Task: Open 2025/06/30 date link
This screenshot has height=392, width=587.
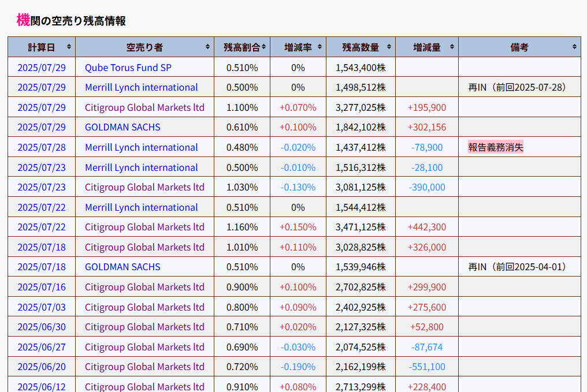Action: coord(42,327)
